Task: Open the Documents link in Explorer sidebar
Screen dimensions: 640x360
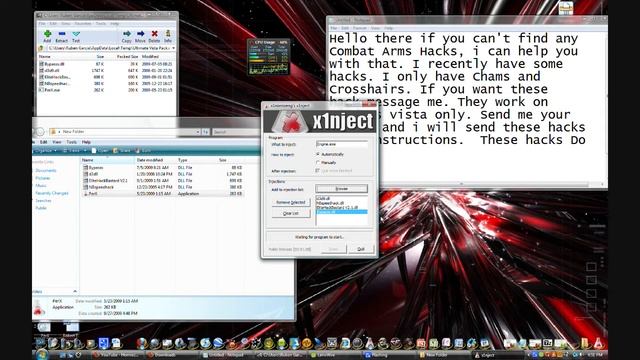Action: pyautogui.click(x=46, y=171)
